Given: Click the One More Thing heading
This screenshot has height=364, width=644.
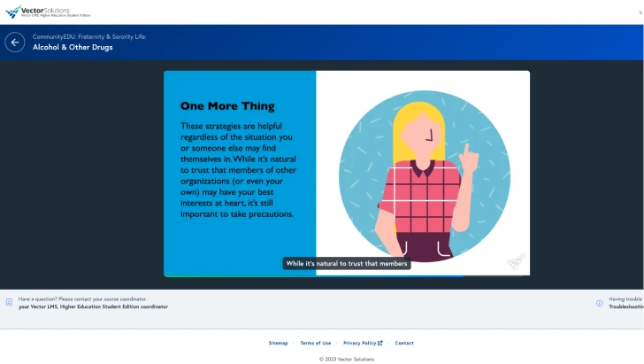Looking at the screenshot, I should pyautogui.click(x=227, y=106).
